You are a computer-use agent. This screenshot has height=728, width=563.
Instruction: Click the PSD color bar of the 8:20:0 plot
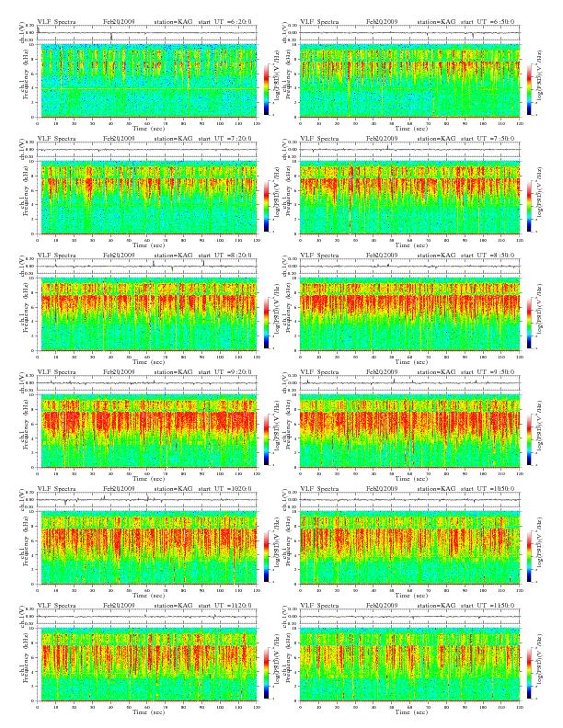(x=266, y=323)
